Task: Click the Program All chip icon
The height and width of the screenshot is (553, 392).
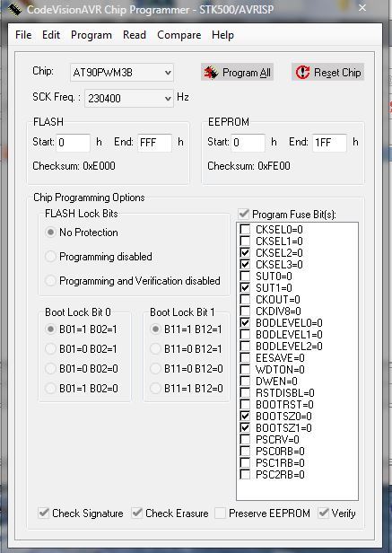Action: click(x=211, y=73)
